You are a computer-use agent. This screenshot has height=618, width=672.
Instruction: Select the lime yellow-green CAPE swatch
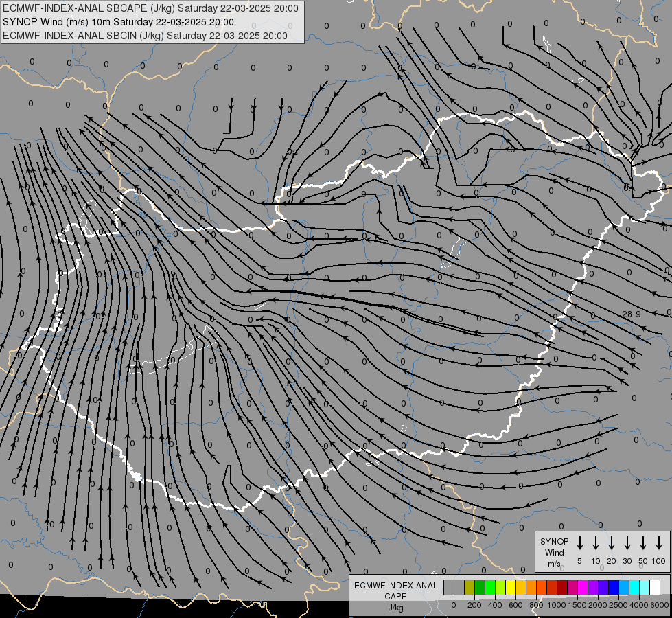coord(500,587)
